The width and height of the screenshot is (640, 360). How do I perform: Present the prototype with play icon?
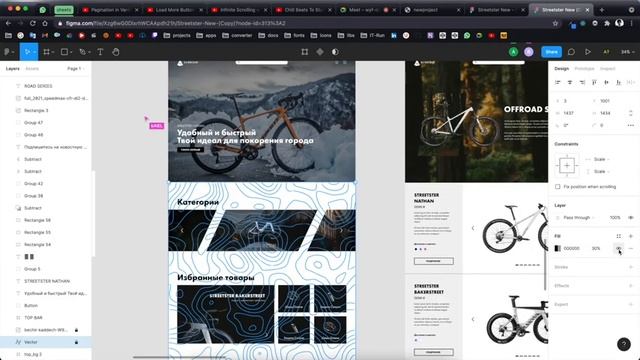click(x=588, y=52)
